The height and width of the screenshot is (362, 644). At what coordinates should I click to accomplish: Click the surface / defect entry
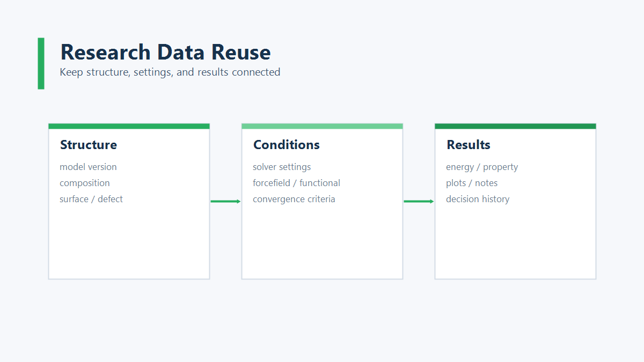(91, 199)
